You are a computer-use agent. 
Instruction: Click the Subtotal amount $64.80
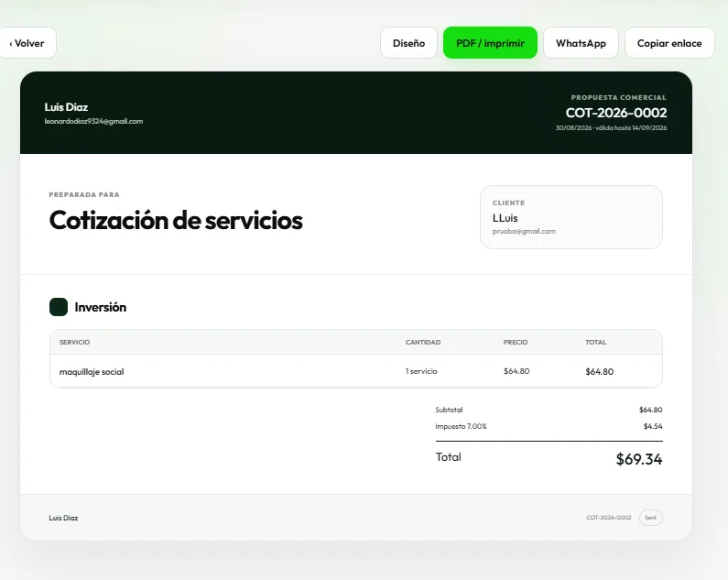click(650, 410)
